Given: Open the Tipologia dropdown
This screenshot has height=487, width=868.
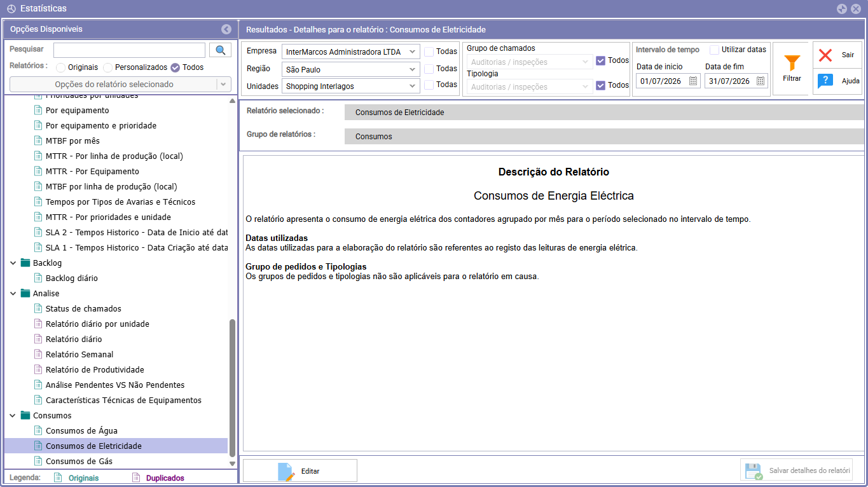Looking at the screenshot, I should [530, 86].
